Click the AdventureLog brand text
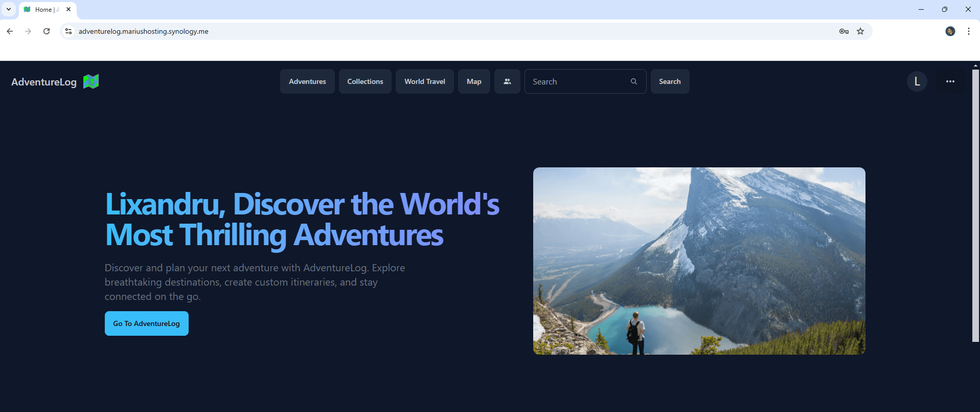The width and height of the screenshot is (980, 412). coord(44,82)
